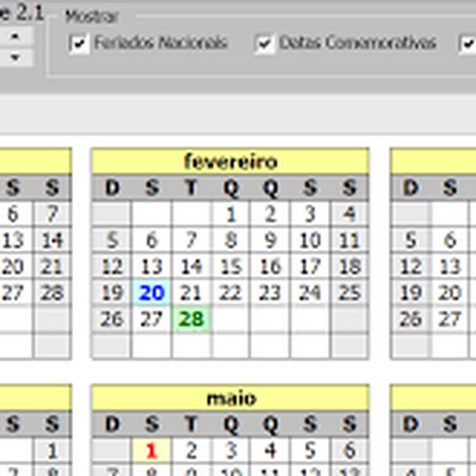Increase the year with the up arrow

(15, 37)
